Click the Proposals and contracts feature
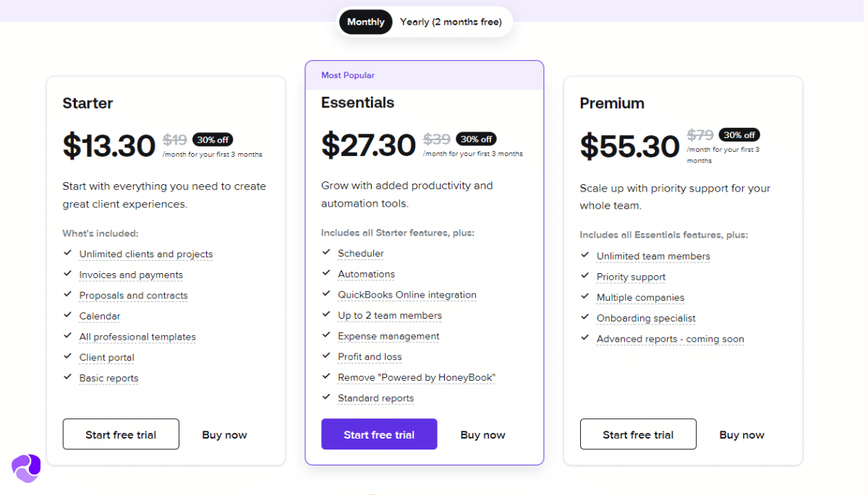Viewport: 868px width, 495px height. point(133,296)
